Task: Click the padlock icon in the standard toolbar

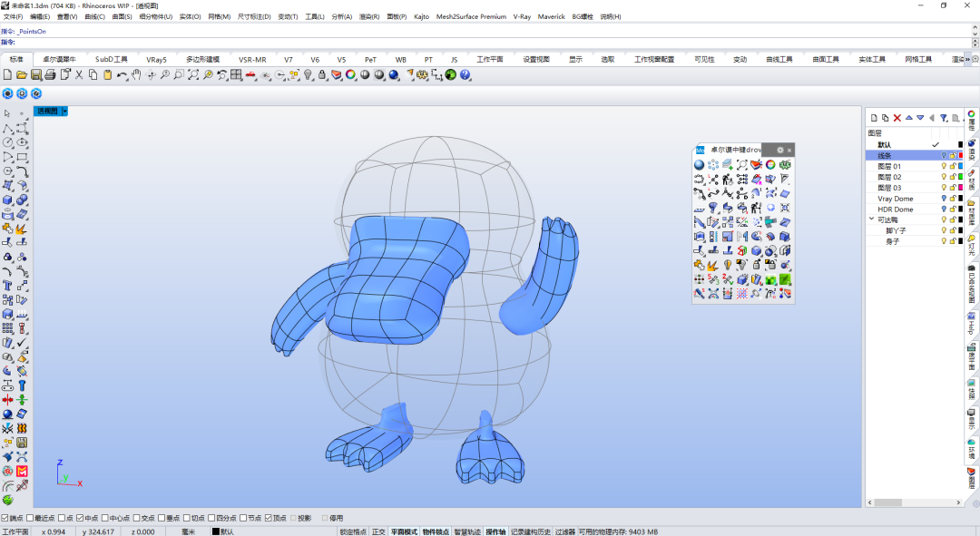Action: tap(322, 75)
